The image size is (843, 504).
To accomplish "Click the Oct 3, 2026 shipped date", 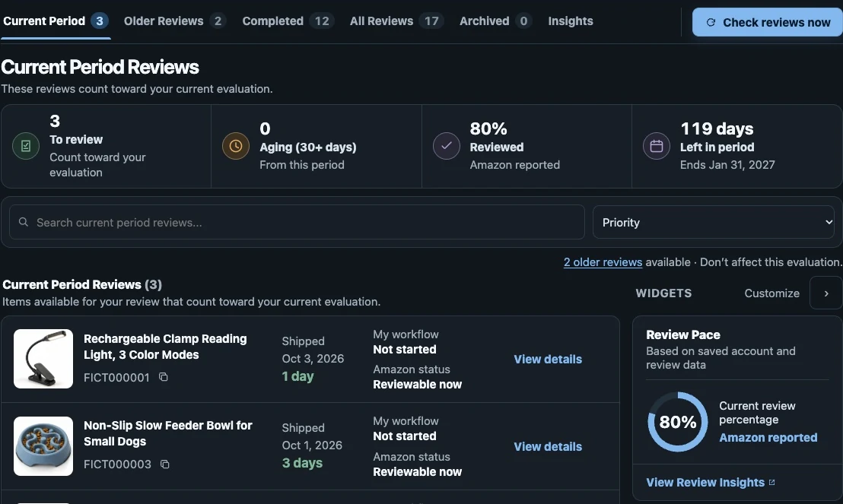I will (313, 358).
